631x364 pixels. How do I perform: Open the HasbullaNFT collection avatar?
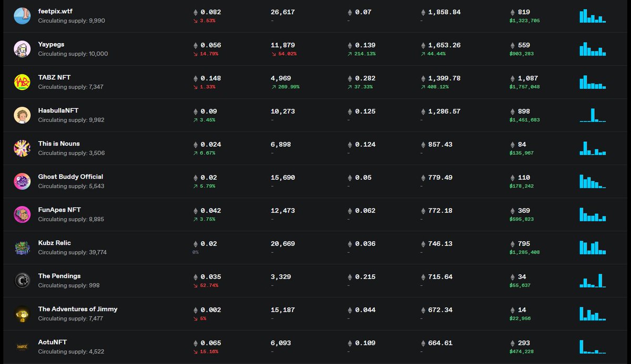[x=22, y=115]
